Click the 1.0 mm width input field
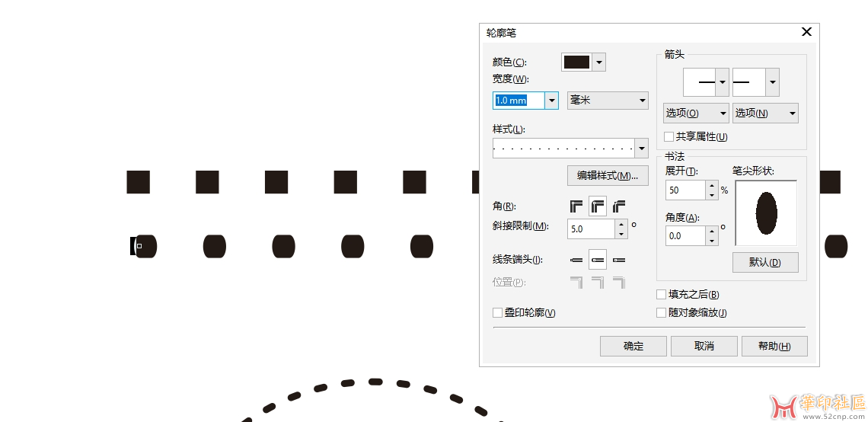The height and width of the screenshot is (422, 868). point(519,101)
